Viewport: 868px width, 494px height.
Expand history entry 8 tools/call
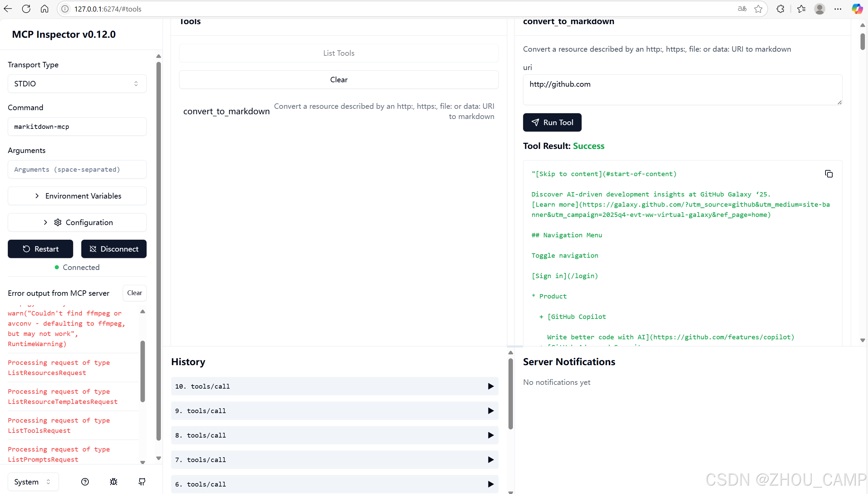(x=334, y=435)
